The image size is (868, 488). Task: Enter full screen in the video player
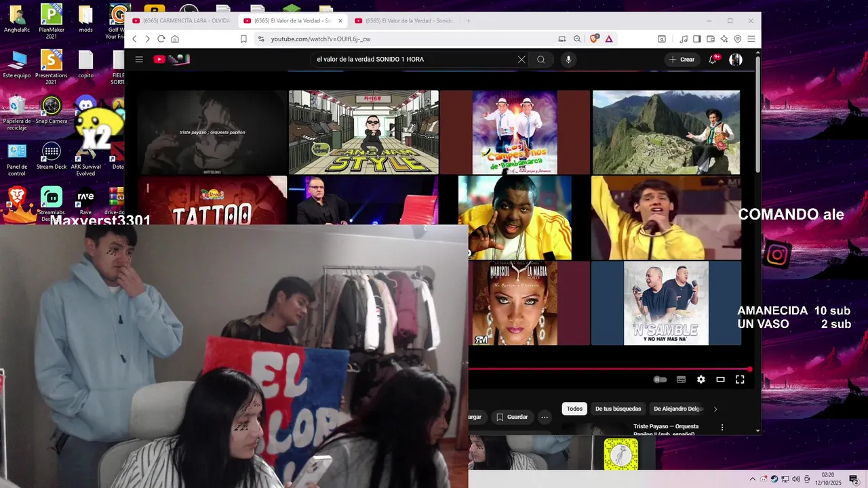(741, 380)
